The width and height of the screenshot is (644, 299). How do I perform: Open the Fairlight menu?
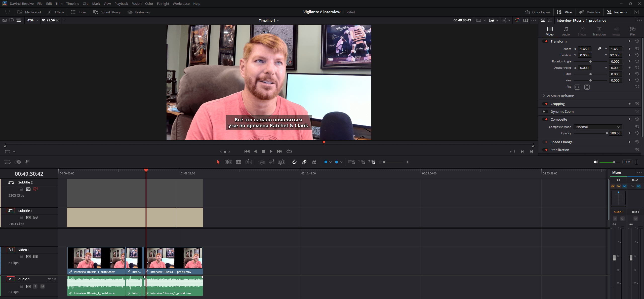click(163, 4)
